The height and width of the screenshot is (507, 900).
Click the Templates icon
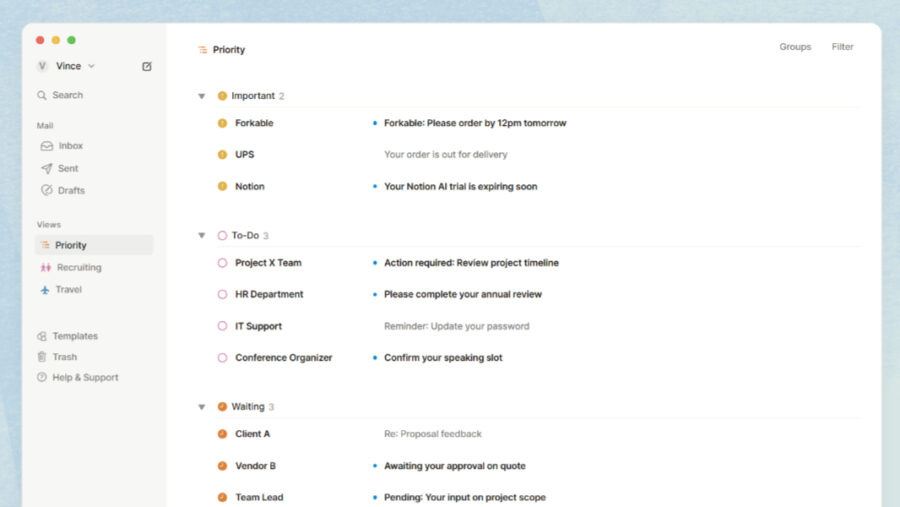[x=42, y=336]
